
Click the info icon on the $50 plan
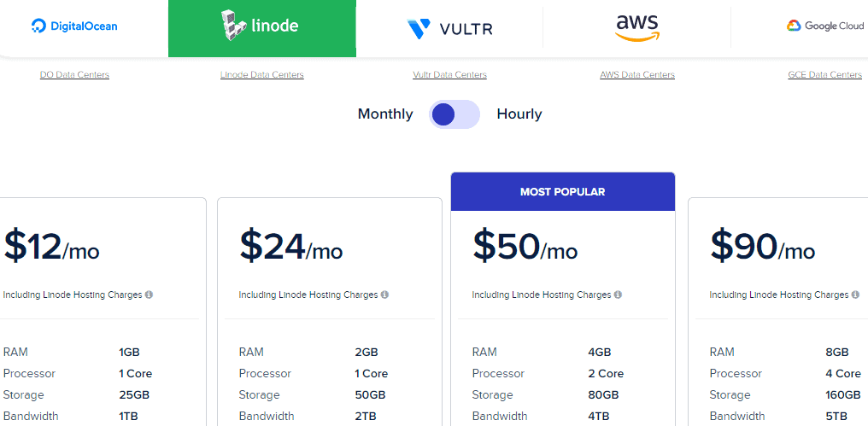[x=618, y=295]
